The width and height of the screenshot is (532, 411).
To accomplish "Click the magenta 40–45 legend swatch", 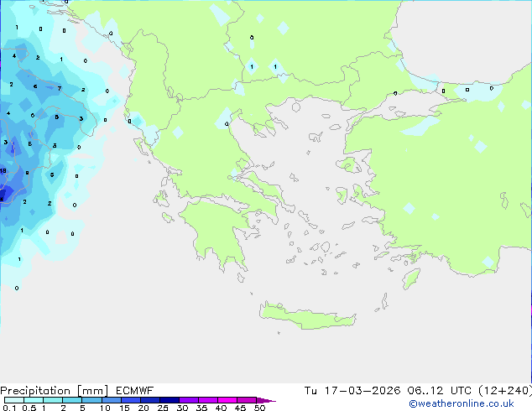I will pos(227,400).
